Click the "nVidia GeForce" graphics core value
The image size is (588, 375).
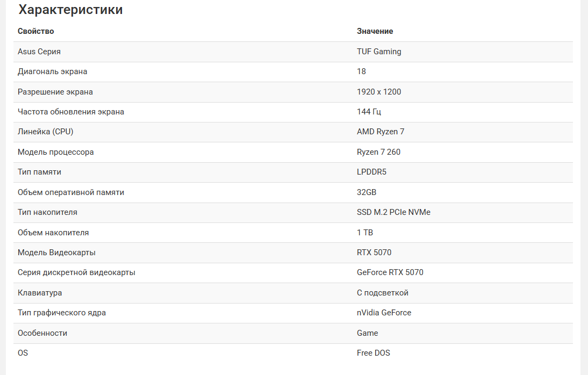pyautogui.click(x=384, y=313)
